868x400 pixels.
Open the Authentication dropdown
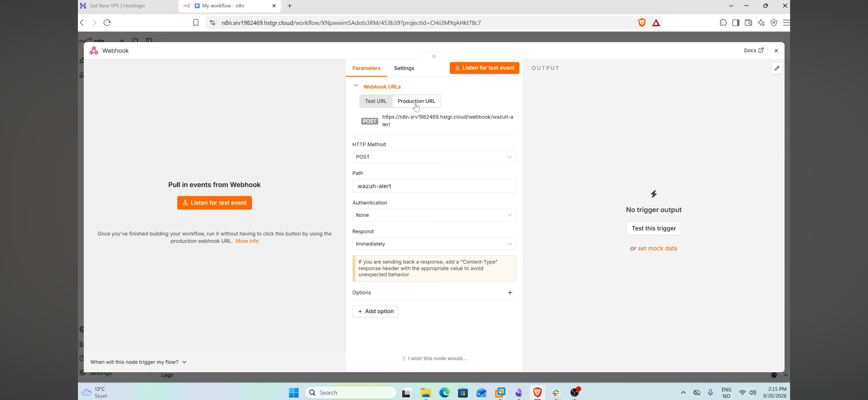pos(434,215)
